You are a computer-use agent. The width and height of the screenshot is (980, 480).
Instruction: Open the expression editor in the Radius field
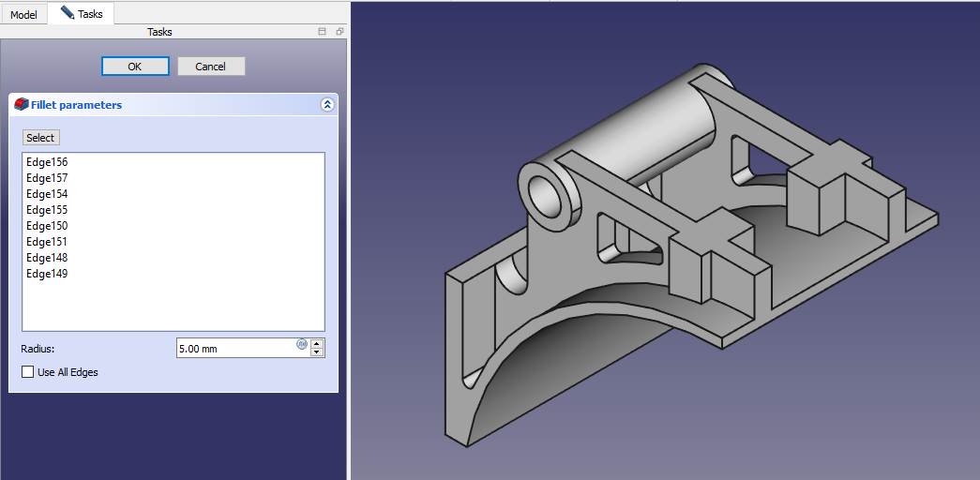(x=302, y=344)
